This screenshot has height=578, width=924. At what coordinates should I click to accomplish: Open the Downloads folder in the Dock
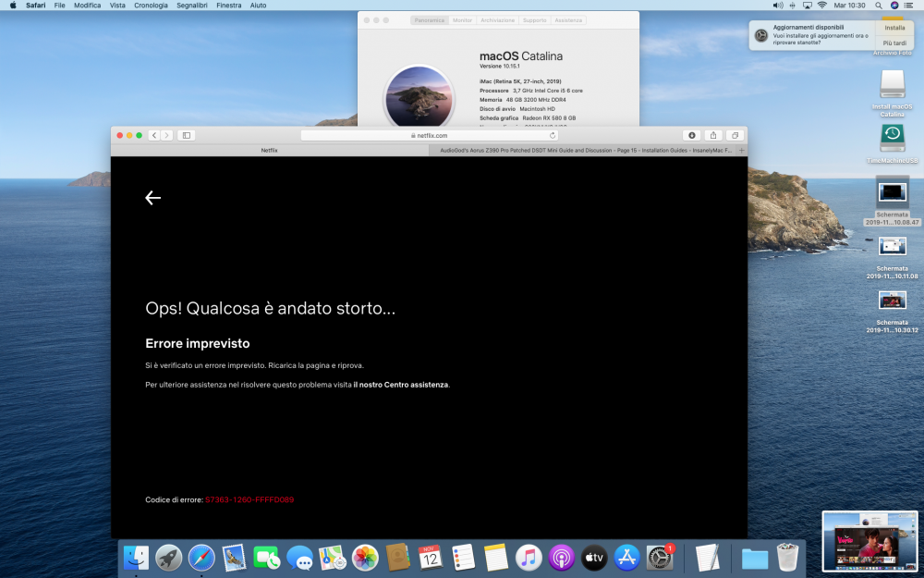pyautogui.click(x=755, y=558)
